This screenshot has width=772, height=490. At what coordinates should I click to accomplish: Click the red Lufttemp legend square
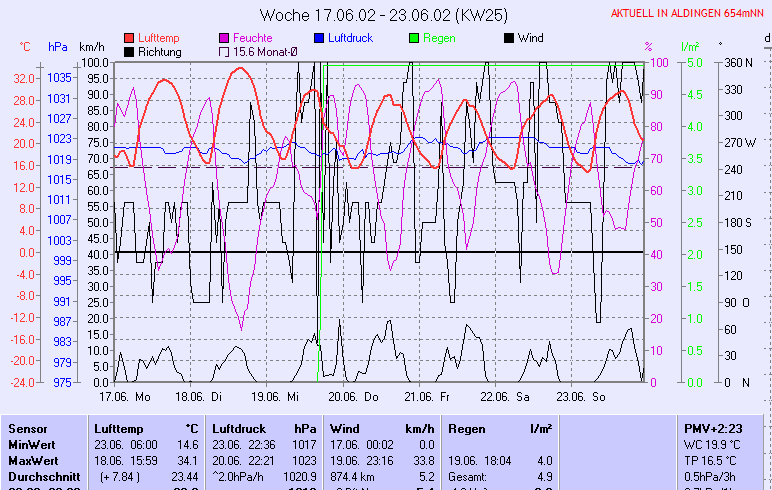(129, 38)
